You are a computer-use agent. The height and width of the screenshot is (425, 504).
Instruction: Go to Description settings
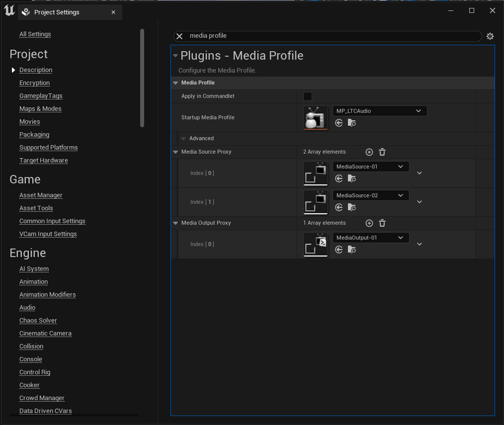36,70
